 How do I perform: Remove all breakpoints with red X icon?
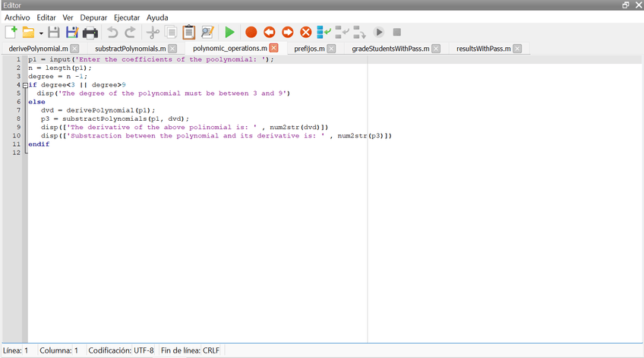tap(305, 32)
